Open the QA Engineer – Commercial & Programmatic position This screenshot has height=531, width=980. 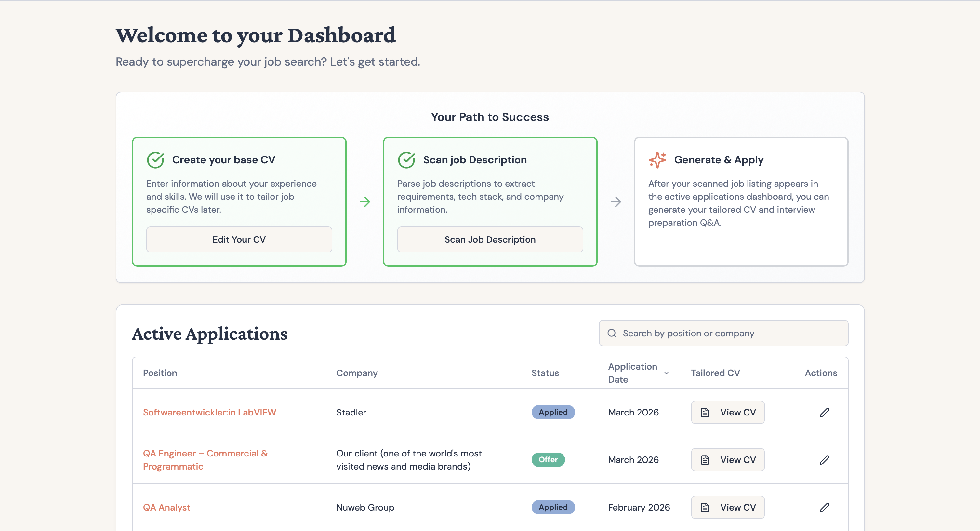pyautogui.click(x=205, y=459)
